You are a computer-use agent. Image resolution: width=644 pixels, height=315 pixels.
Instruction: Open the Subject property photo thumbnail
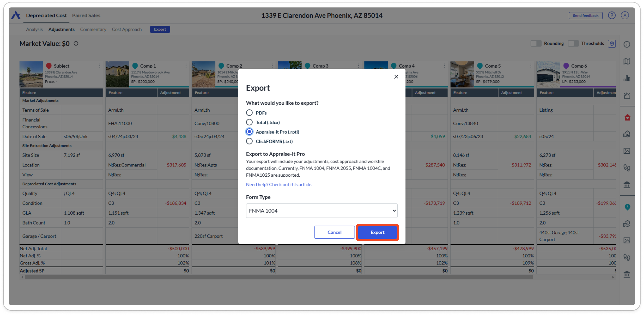pyautogui.click(x=31, y=74)
